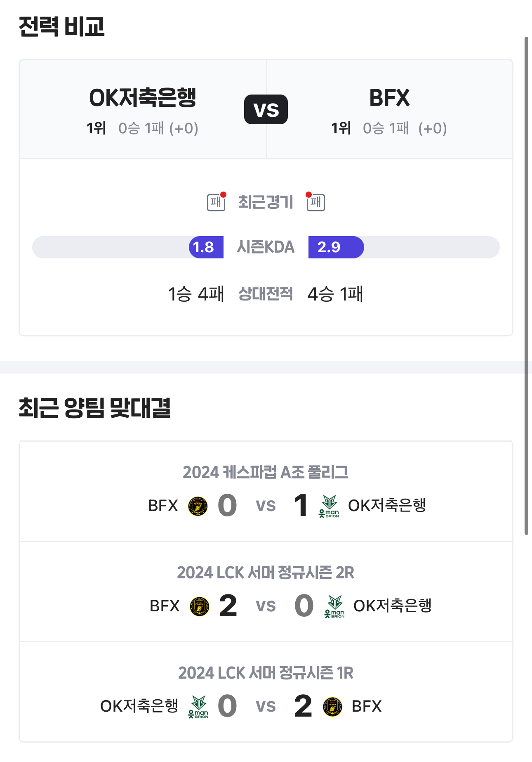
Task: Click the 1.8 season KDA bar
Action: (206, 247)
